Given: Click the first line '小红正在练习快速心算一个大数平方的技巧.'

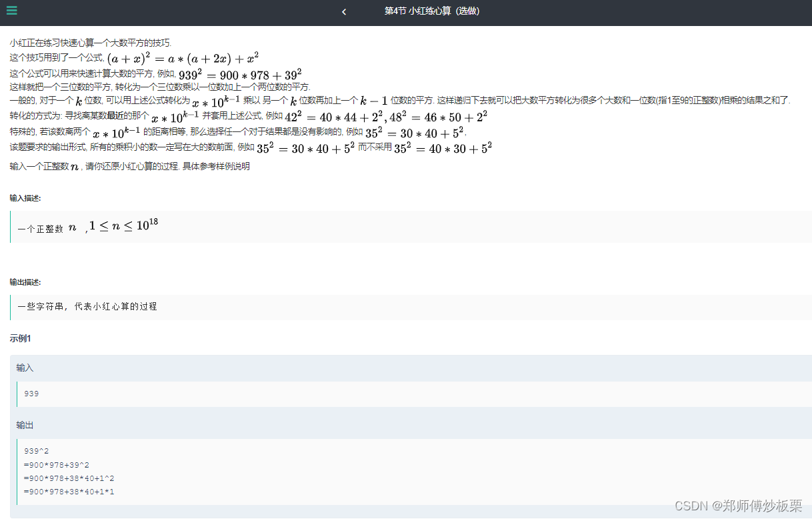Looking at the screenshot, I should pos(91,43).
